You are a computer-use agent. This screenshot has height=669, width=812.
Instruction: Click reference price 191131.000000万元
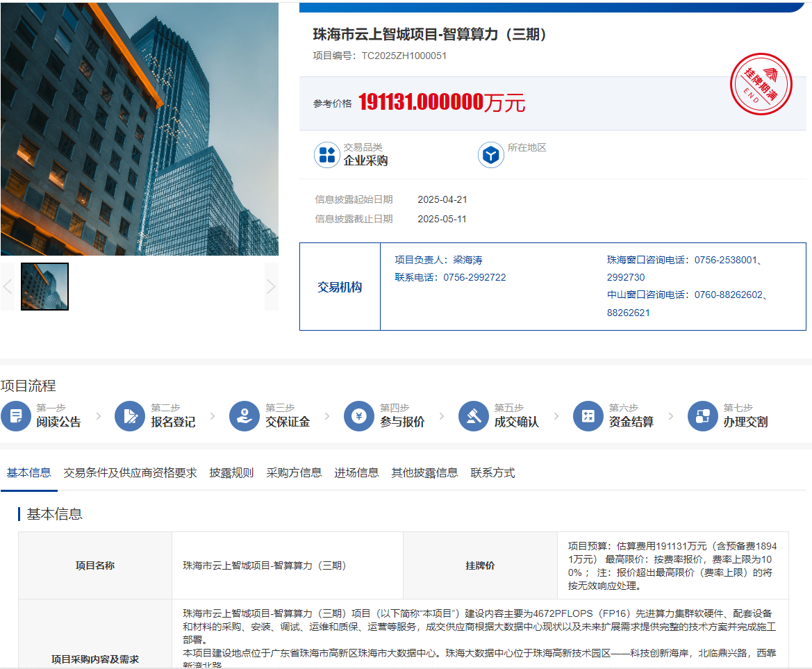442,103
